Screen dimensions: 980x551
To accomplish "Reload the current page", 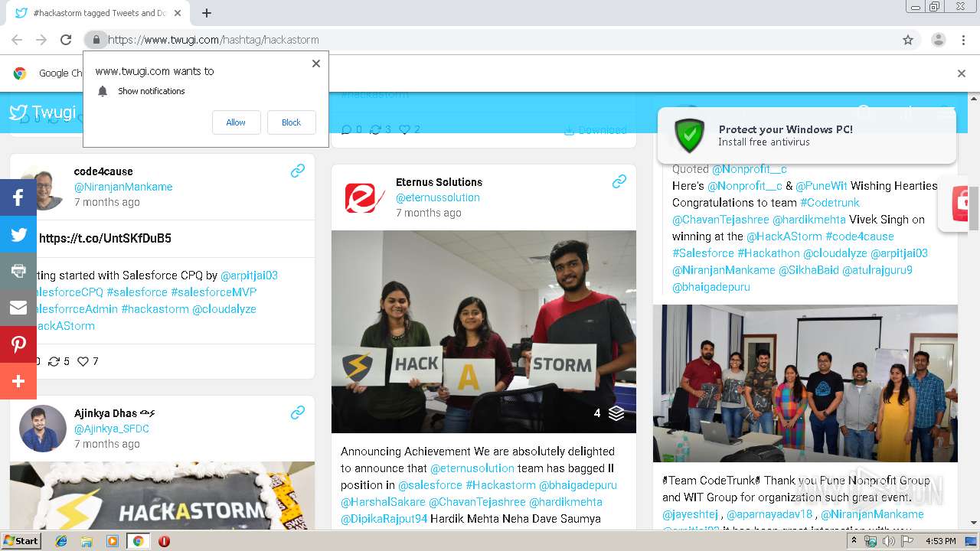I will coord(66,40).
